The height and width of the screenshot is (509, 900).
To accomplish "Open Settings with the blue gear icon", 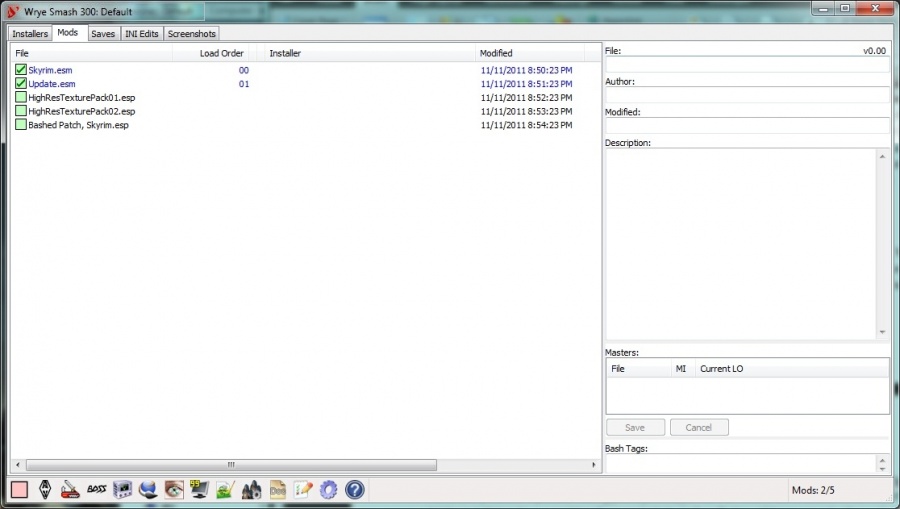I will [329, 490].
